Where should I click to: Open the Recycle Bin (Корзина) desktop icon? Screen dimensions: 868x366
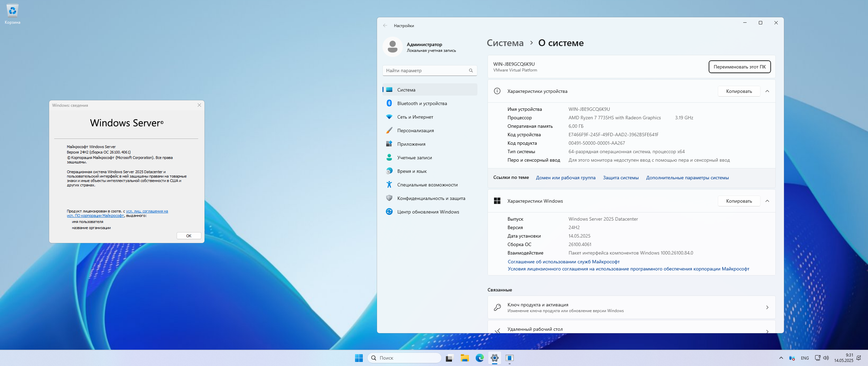coord(13,15)
